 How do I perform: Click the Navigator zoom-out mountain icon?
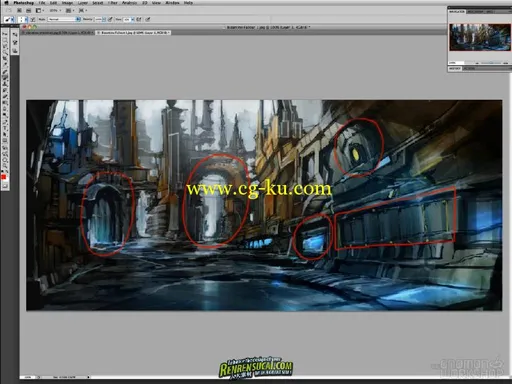(x=477, y=63)
